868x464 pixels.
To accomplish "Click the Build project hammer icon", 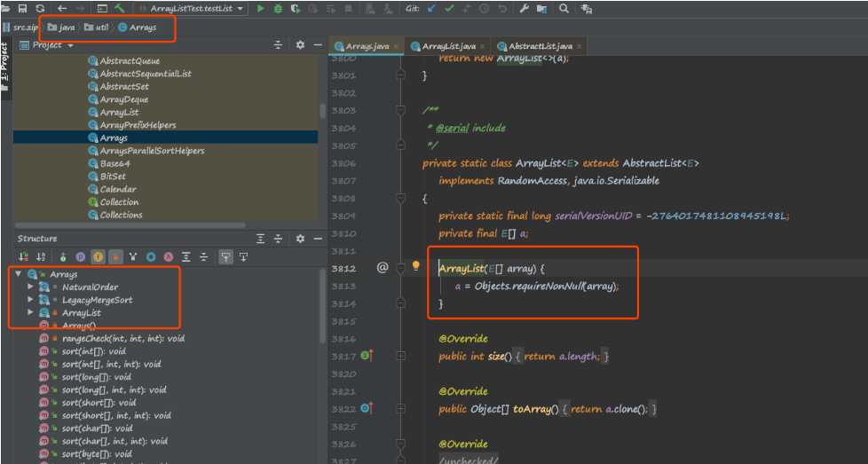I will [x=120, y=8].
